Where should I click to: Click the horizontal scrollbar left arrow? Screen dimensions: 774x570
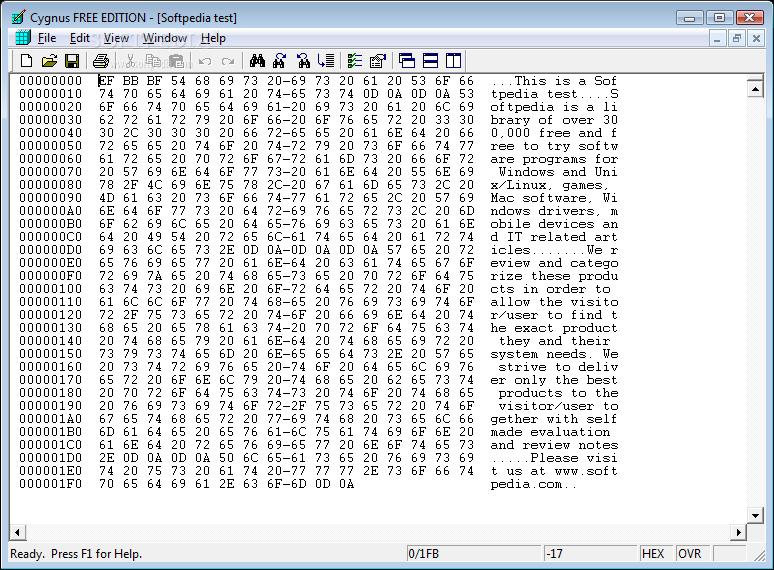(17, 532)
